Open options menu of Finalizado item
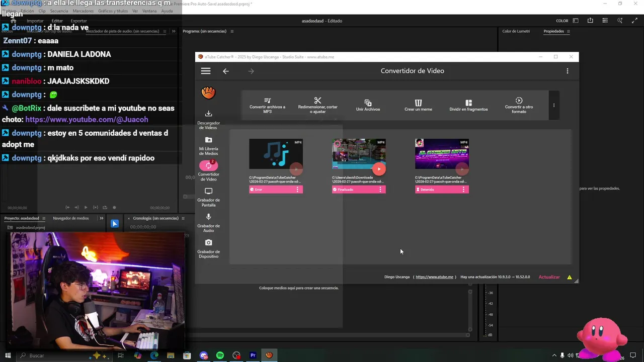Image resolution: width=644 pixels, height=362 pixels. pos(380,190)
